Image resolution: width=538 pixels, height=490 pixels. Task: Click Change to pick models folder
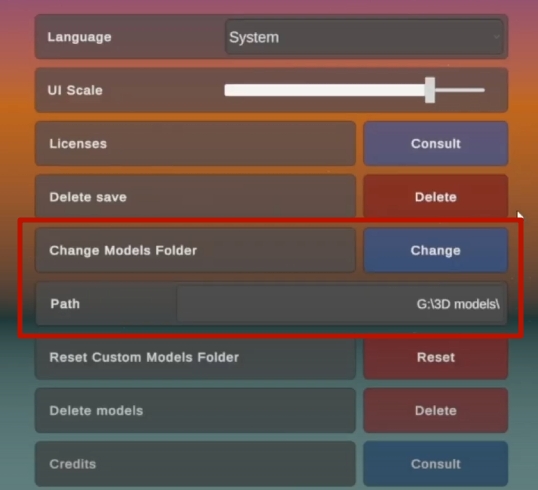tap(436, 250)
